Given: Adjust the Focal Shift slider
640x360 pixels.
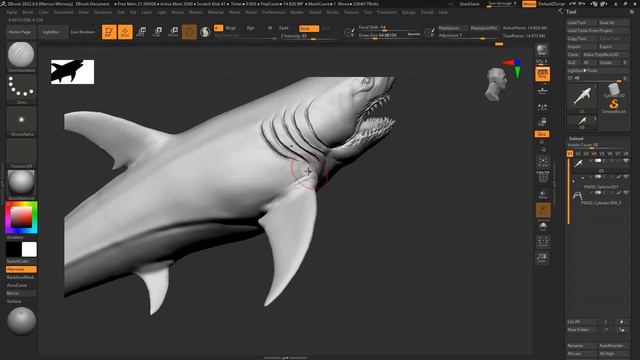Looking at the screenshot, I should click(388, 28).
